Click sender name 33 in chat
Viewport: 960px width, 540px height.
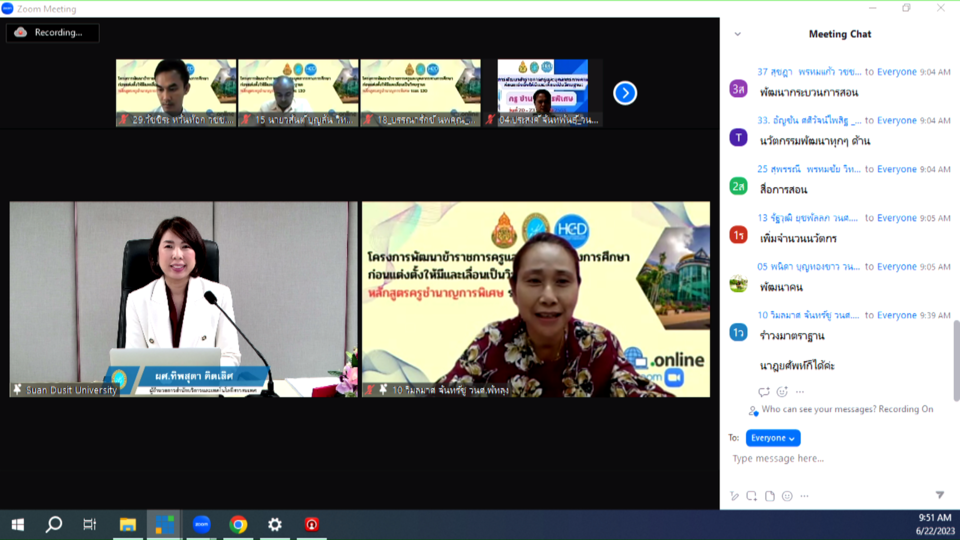tap(809, 120)
